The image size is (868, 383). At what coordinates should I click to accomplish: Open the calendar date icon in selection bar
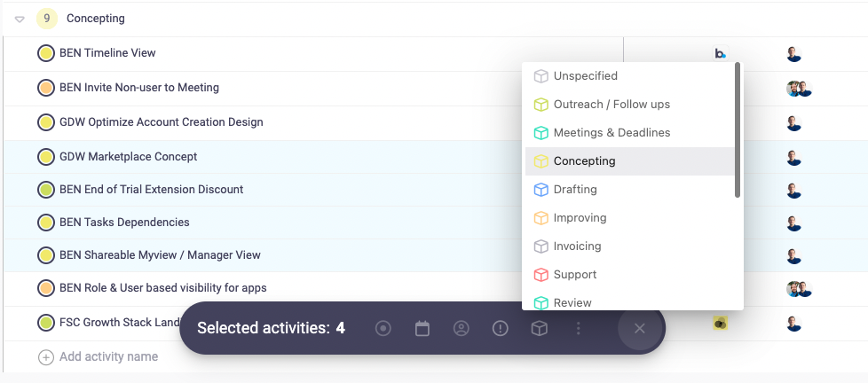coord(422,329)
